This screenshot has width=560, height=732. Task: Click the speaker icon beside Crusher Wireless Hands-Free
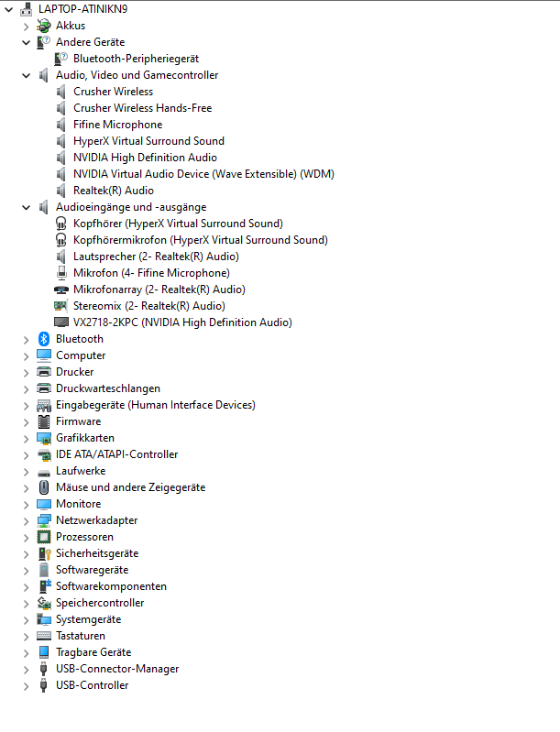61,108
